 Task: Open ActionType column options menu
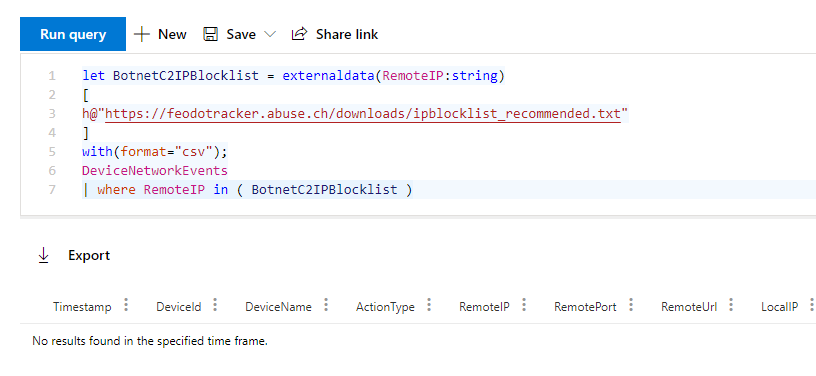click(429, 305)
